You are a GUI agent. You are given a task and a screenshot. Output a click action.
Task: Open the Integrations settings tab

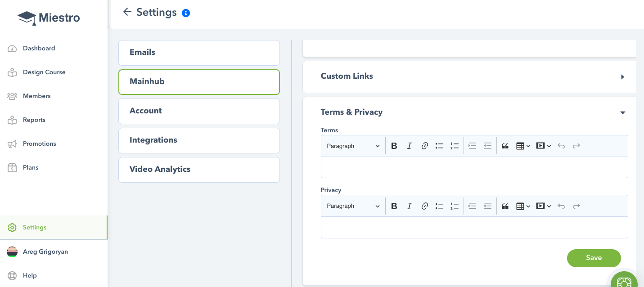coord(199,140)
